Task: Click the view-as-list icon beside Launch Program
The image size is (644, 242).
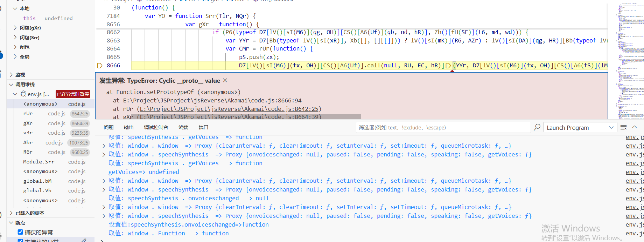Action: pos(624,127)
